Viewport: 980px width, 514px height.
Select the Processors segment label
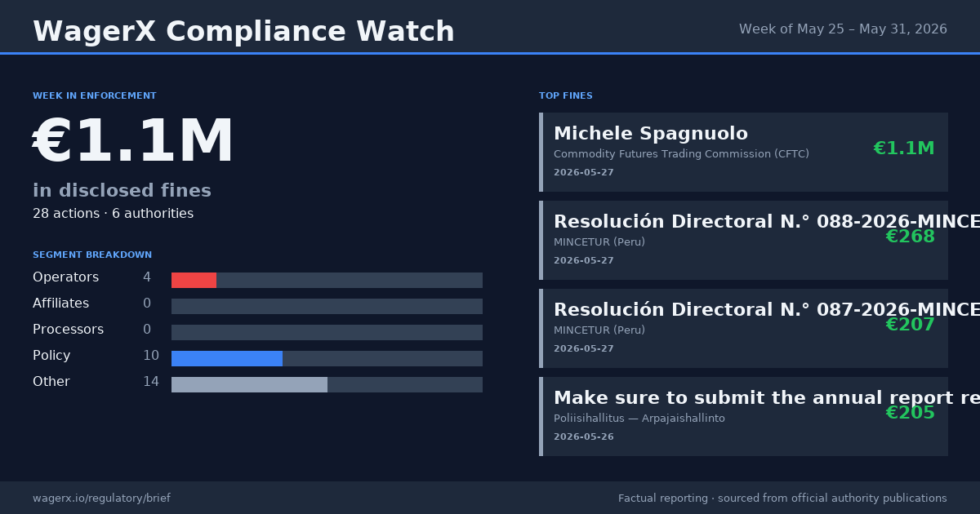pos(68,330)
